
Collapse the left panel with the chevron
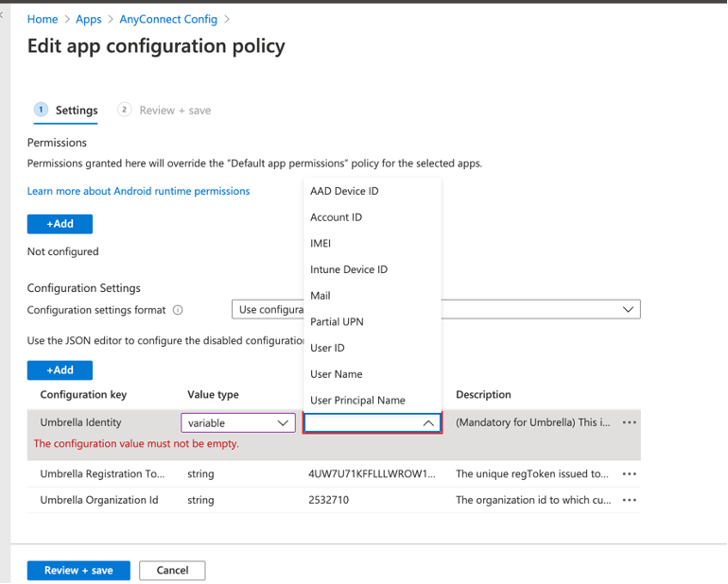tap(2, 15)
